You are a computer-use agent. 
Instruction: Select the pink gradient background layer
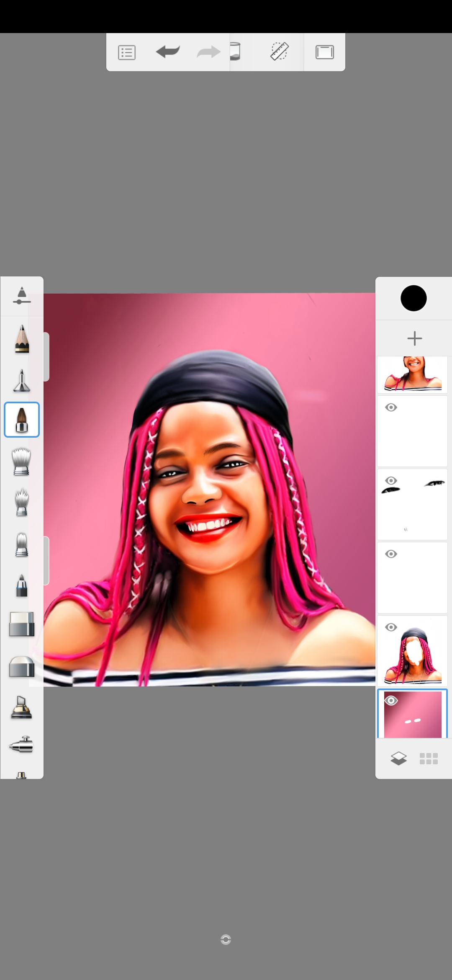click(413, 714)
